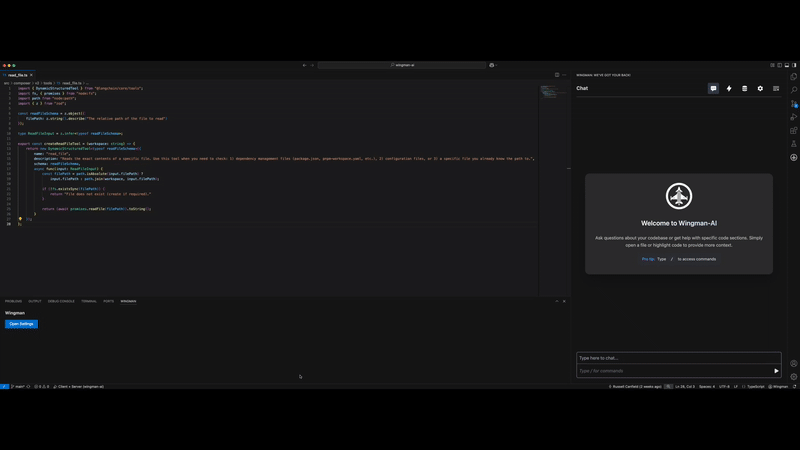
Task: Select the read_file.ts editor tab
Action: [17, 75]
